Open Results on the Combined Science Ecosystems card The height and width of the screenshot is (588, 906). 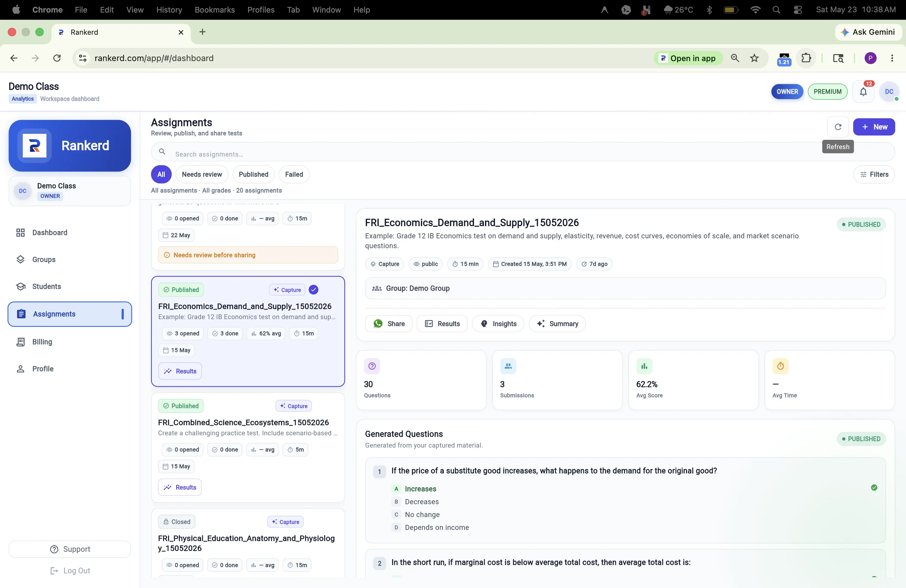click(x=180, y=487)
